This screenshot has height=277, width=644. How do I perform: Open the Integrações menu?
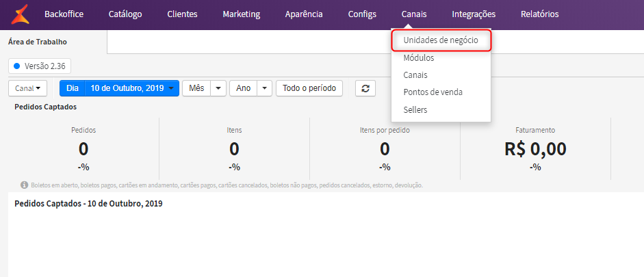click(x=474, y=14)
